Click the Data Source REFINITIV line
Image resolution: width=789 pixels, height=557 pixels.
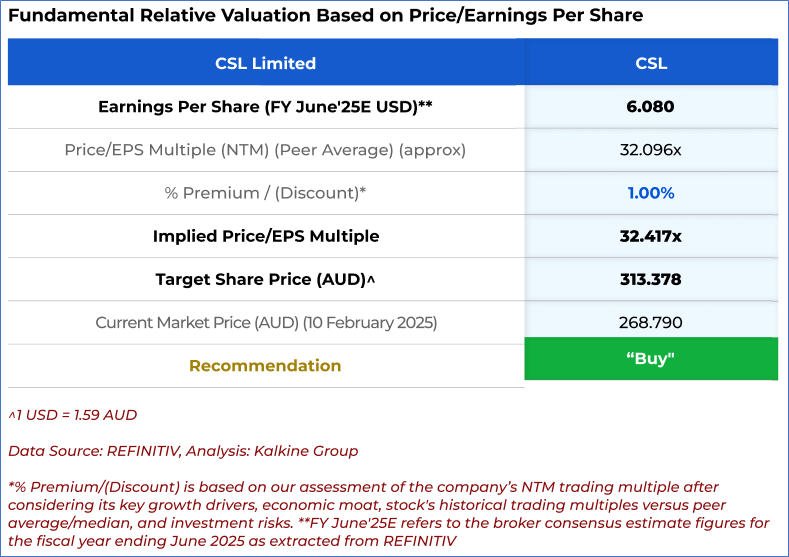point(183,451)
